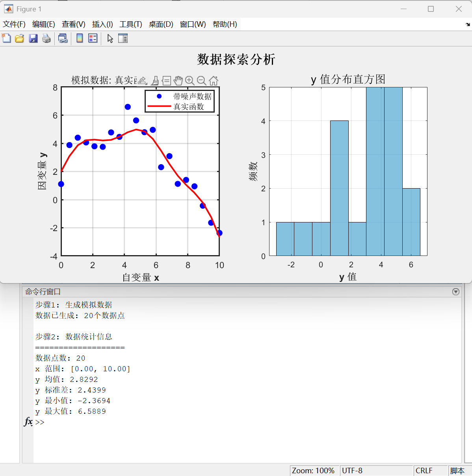Click the y 值分布直方图 subplot title

(348, 79)
